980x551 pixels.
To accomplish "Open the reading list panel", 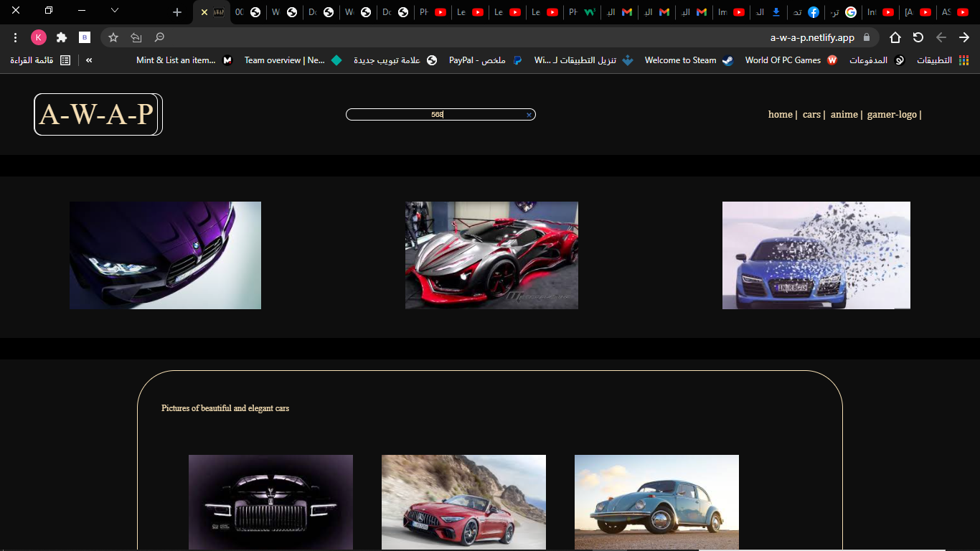I will 42,60.
